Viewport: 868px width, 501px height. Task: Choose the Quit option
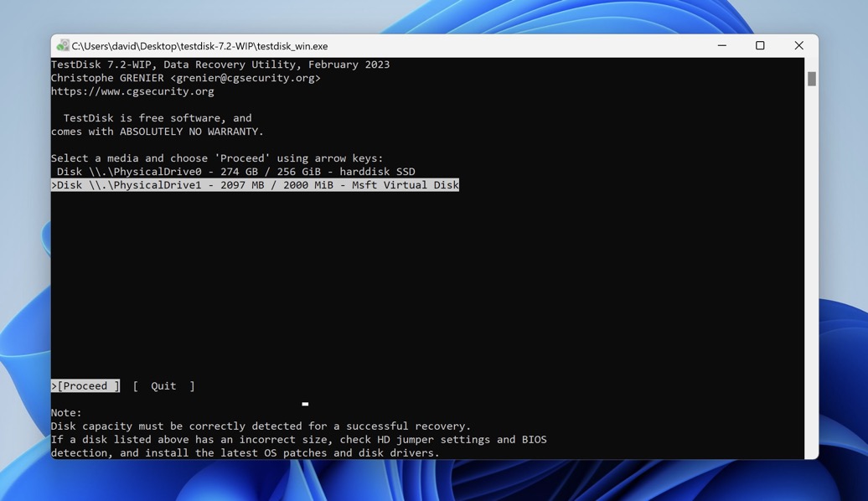[x=164, y=386]
